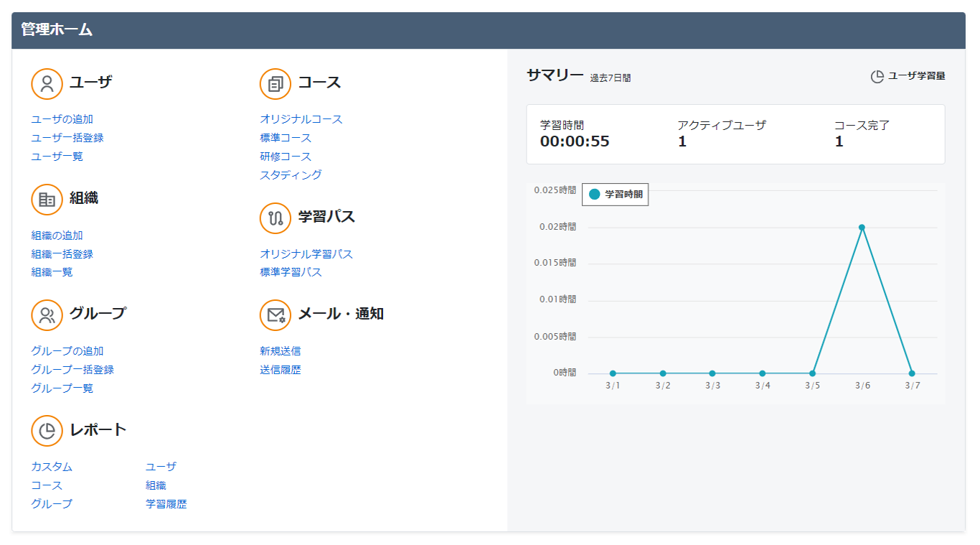Click the 学習パス section path icon
This screenshot has width=980, height=545.
coord(275,218)
